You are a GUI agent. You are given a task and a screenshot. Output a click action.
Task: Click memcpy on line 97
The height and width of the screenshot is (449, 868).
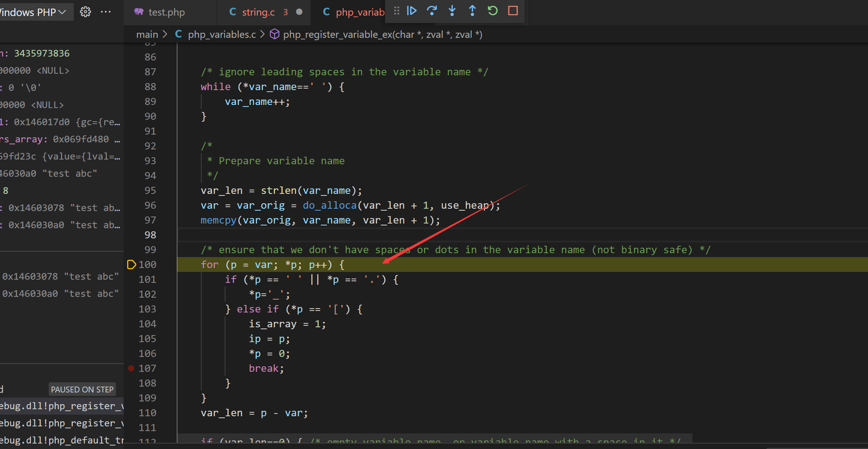tap(218, 220)
